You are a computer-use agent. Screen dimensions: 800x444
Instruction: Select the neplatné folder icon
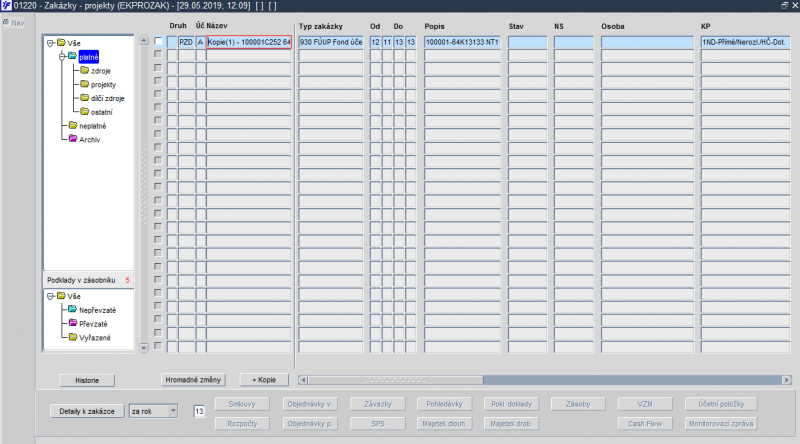pyautogui.click(x=72, y=126)
